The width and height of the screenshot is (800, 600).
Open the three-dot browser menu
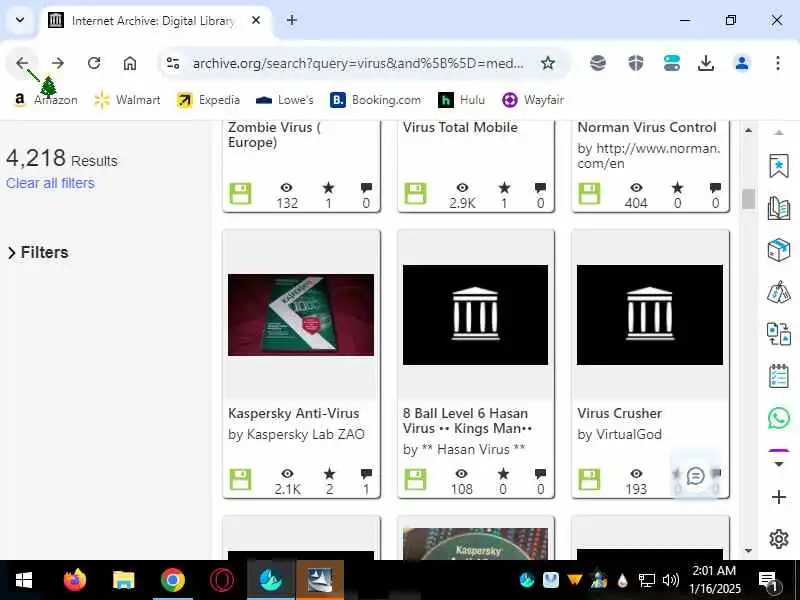click(x=778, y=63)
